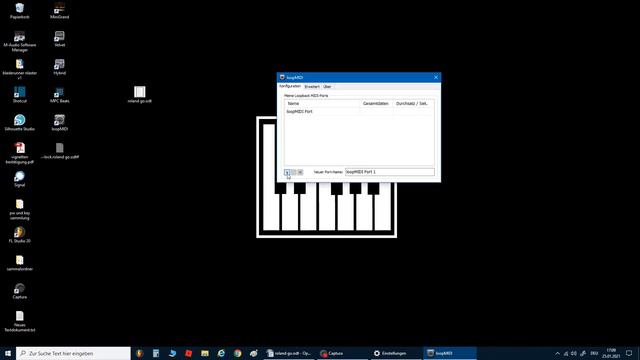Click the add port plus button in loopMIDI
Image resolution: width=640 pixels, height=360 pixels.
coord(287,172)
